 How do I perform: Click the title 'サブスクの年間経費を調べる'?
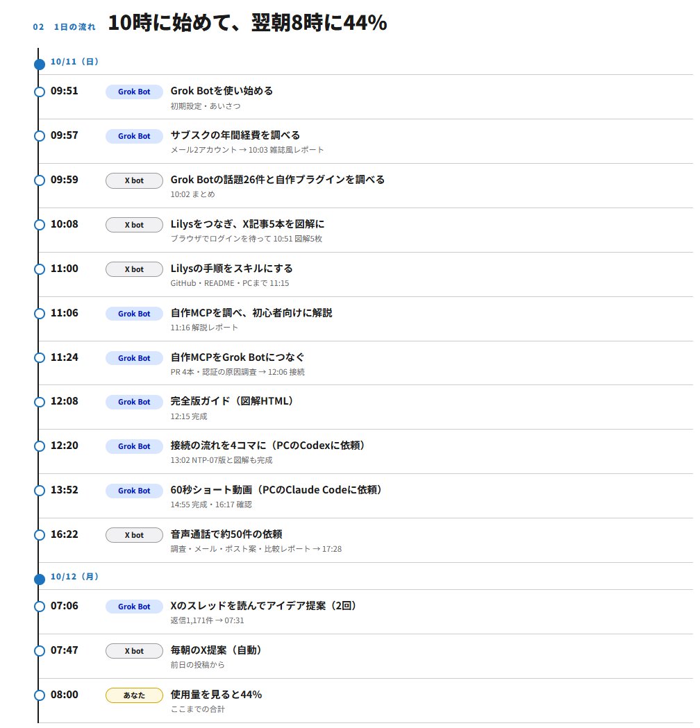click(235, 135)
